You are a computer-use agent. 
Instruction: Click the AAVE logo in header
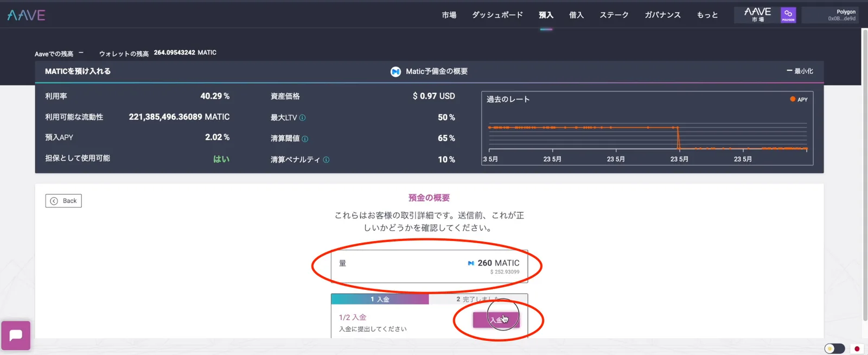pyautogui.click(x=26, y=15)
